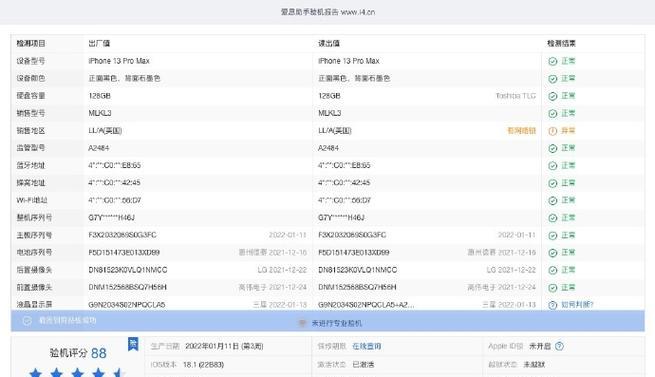Click the orange 有网络锁 label

click(521, 131)
